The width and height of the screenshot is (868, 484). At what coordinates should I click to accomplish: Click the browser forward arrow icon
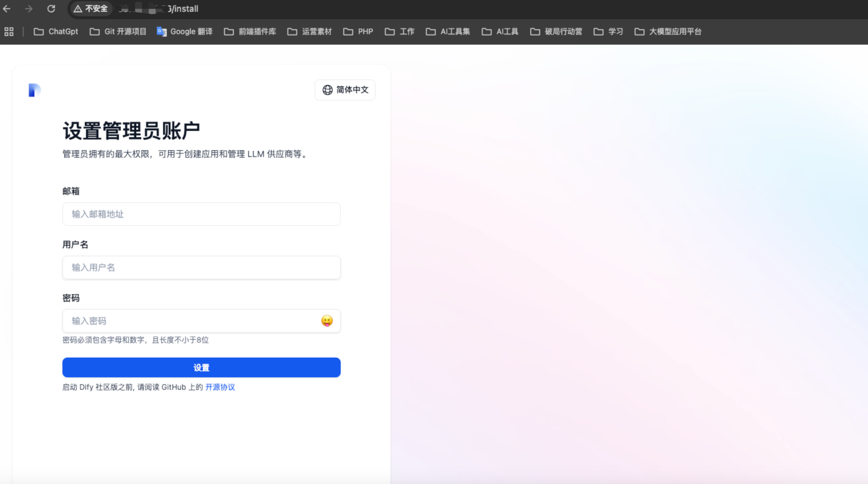[29, 9]
